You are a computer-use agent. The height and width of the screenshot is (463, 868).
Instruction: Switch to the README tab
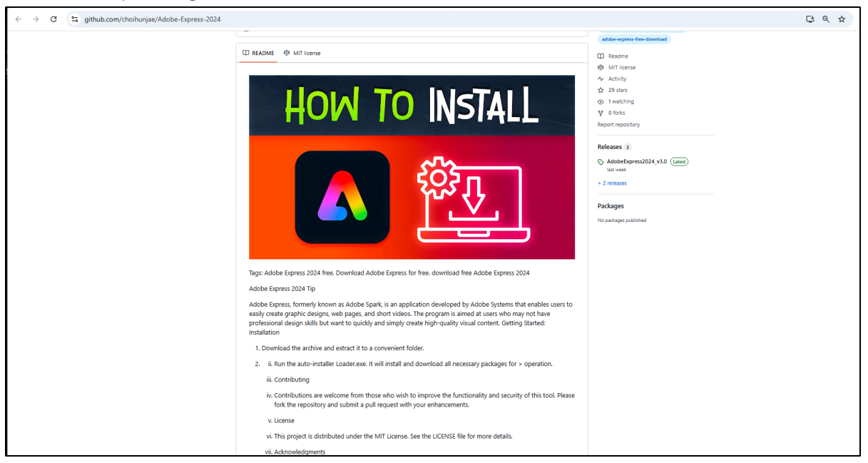pyautogui.click(x=258, y=53)
